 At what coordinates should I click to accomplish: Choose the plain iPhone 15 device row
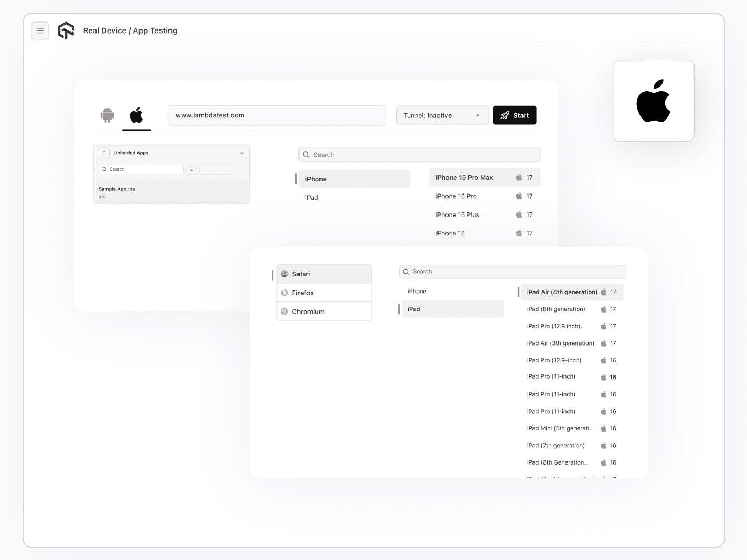coord(485,233)
